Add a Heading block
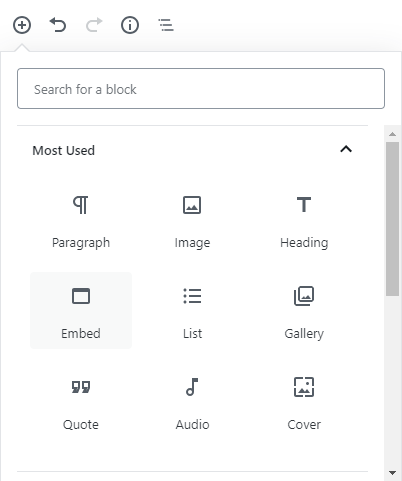The height and width of the screenshot is (481, 402). tap(304, 219)
